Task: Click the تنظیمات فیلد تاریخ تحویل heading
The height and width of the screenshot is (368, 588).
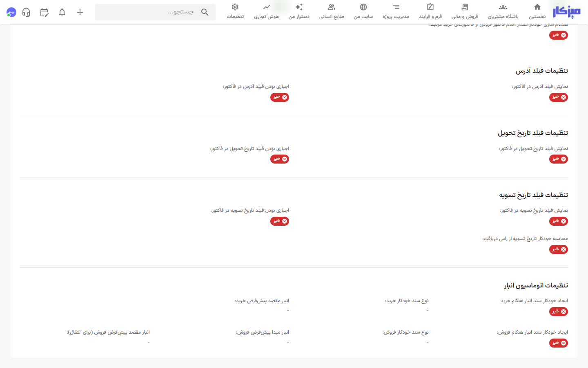Action: [x=533, y=133]
